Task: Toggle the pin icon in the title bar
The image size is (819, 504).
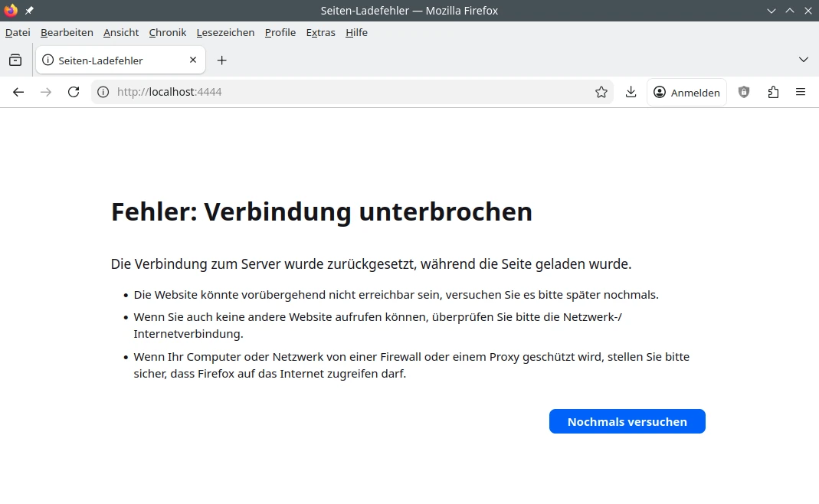Action: point(29,11)
